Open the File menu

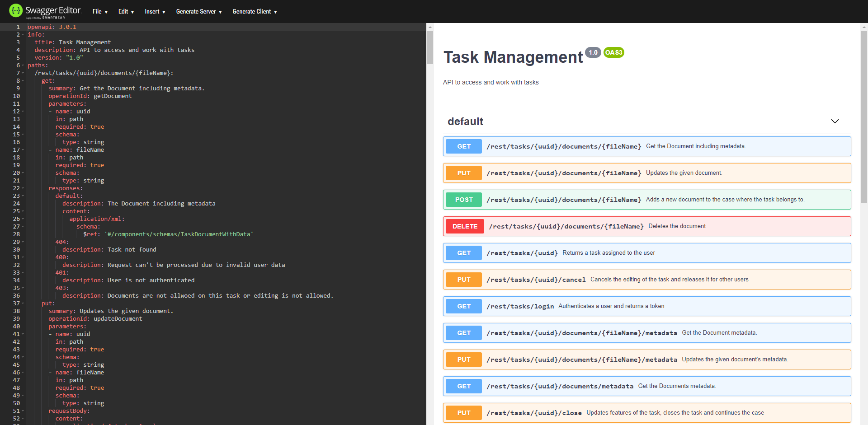[99, 11]
